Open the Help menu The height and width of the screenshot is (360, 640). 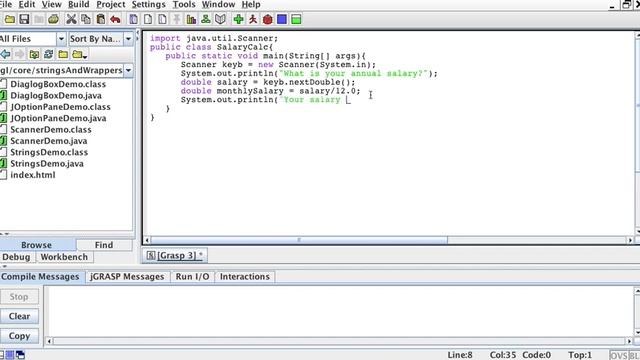(251, 4)
